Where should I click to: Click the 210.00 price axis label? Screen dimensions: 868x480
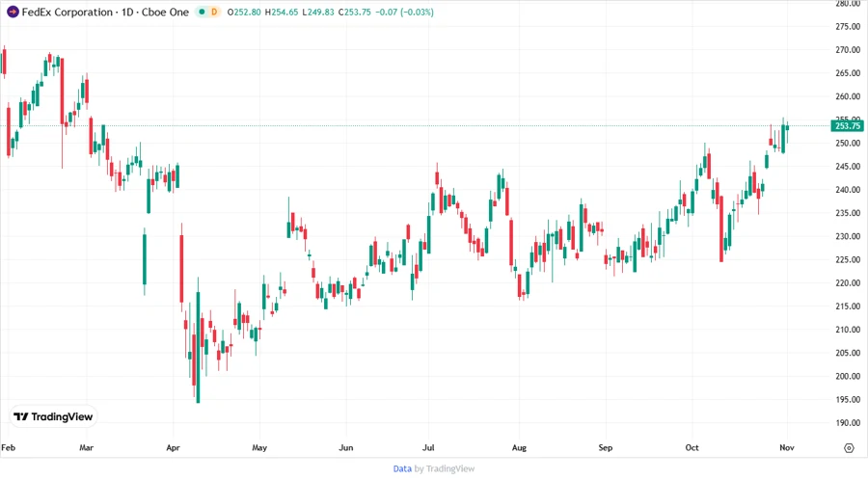point(848,330)
